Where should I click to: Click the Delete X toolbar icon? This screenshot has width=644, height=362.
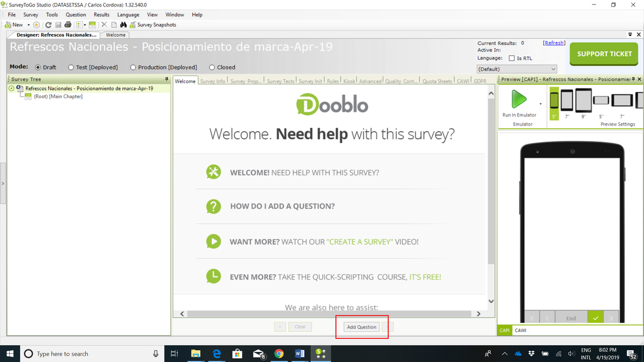click(104, 25)
